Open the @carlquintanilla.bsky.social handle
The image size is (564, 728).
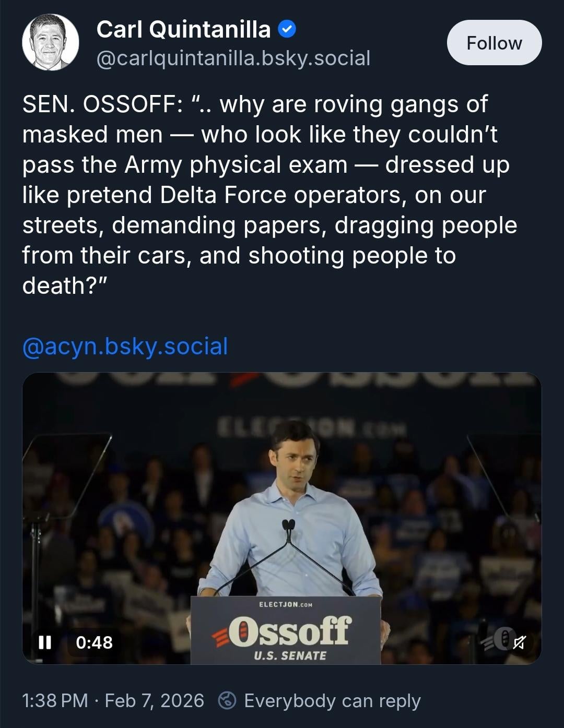233,58
